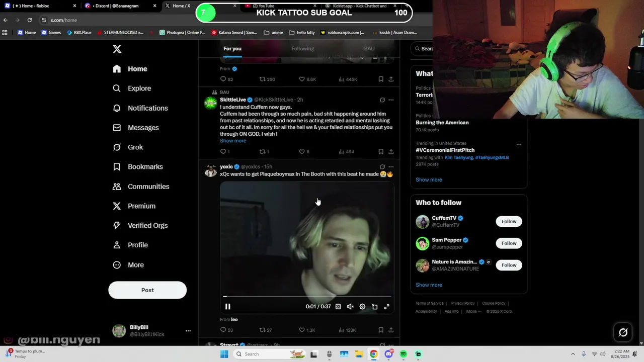Open more options on SkittleLive post
Screen dimensions: 644x362
(x=391, y=100)
